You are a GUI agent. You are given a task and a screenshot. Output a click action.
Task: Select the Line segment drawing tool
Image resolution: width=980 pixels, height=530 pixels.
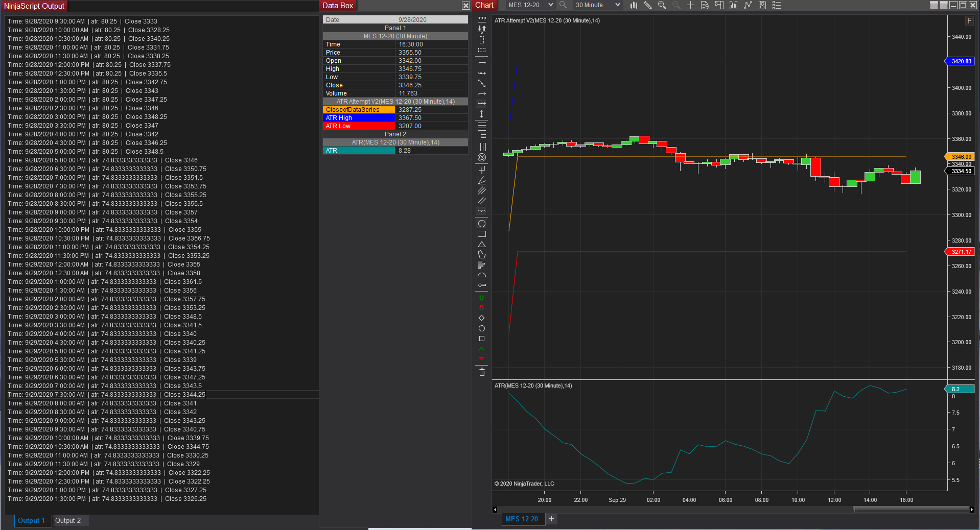[x=482, y=62]
